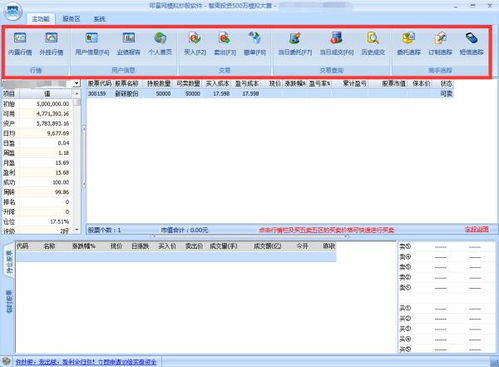Open the 外挂行情 external quotes tool
499x367 pixels.
[x=51, y=43]
